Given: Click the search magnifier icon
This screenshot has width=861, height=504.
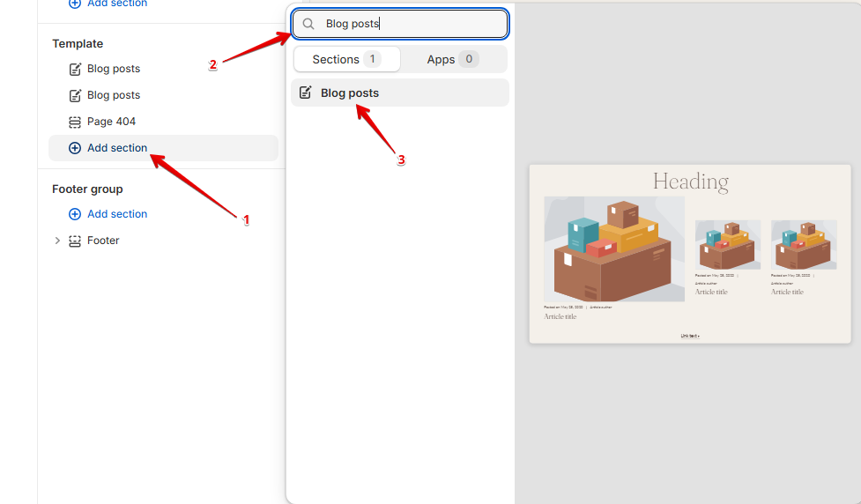Looking at the screenshot, I should [x=308, y=24].
